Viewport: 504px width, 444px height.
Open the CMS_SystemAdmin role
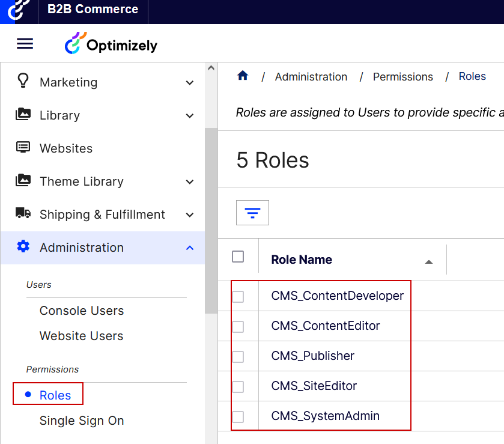point(325,416)
